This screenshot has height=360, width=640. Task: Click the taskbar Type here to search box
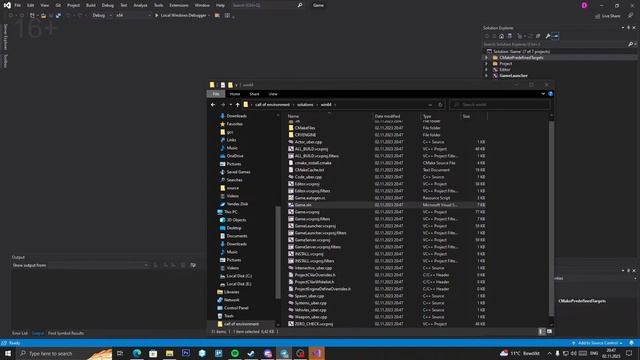(65, 353)
